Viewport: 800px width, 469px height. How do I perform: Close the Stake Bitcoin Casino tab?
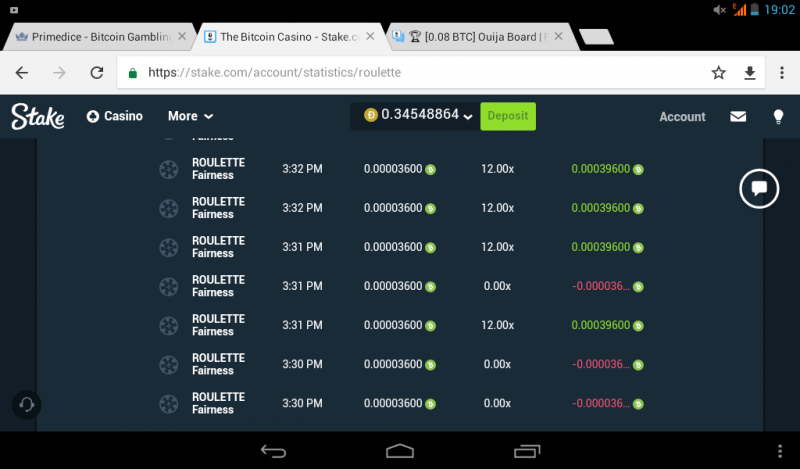coord(370,36)
